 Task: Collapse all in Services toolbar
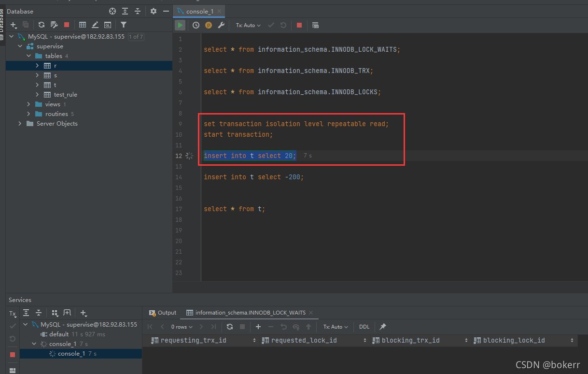(x=39, y=313)
